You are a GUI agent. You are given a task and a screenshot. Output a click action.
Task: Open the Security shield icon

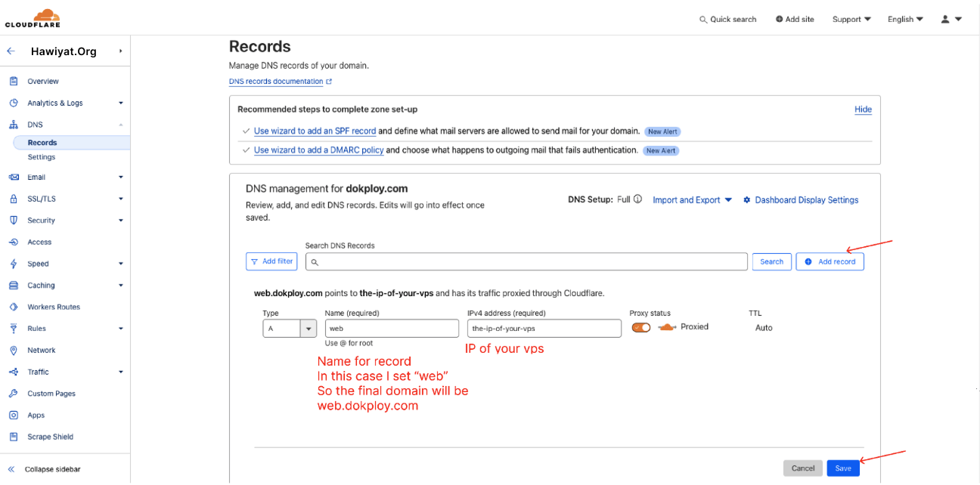coord(14,220)
